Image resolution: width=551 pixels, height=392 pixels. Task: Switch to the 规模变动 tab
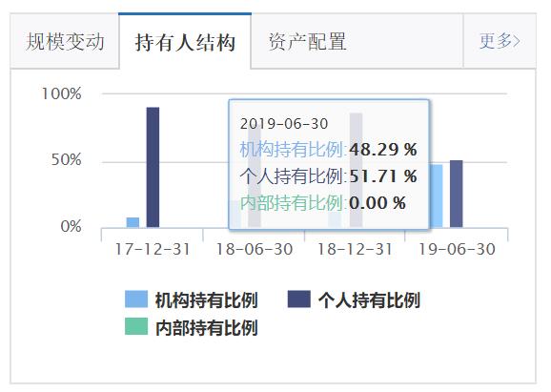65,41
